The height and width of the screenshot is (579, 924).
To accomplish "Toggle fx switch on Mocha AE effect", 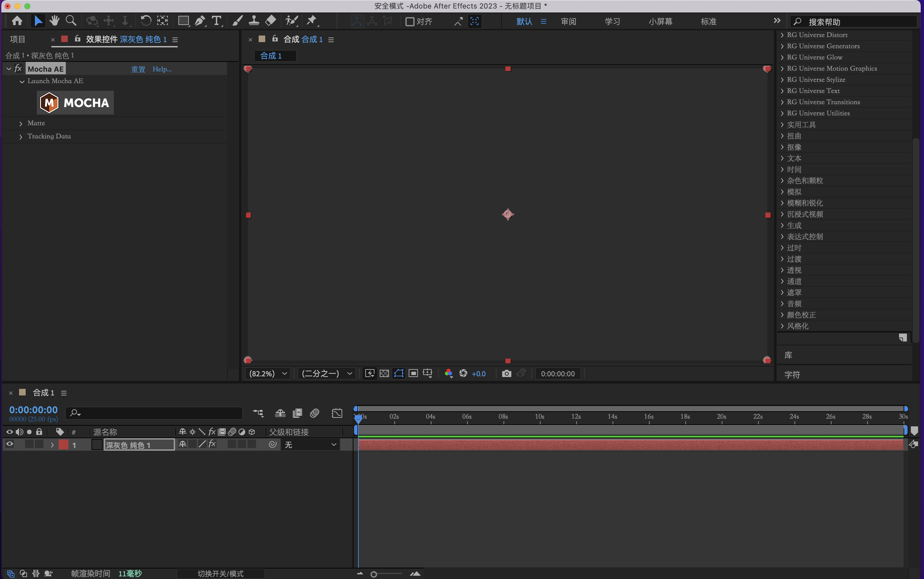I will (x=18, y=69).
